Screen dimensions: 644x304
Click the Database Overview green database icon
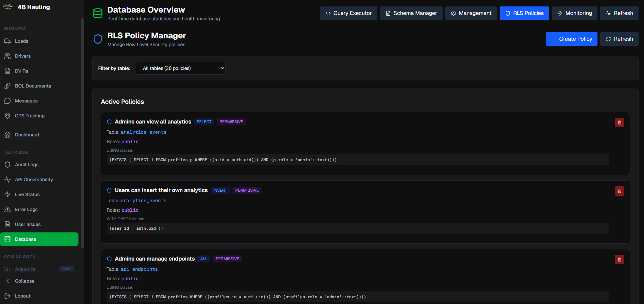(98, 14)
